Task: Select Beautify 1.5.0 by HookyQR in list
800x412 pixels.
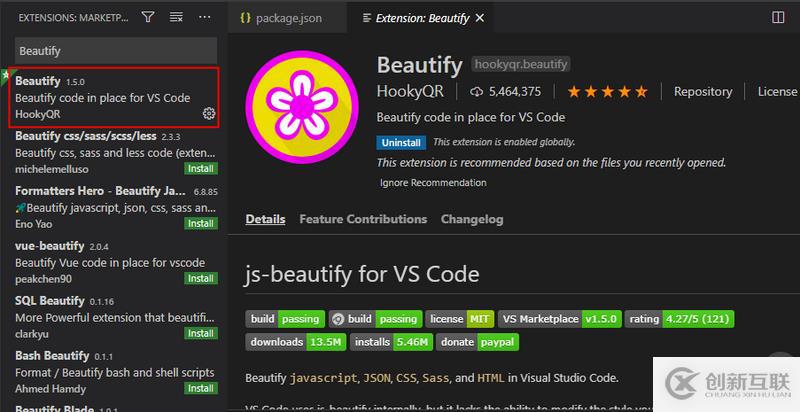Action: [x=114, y=97]
